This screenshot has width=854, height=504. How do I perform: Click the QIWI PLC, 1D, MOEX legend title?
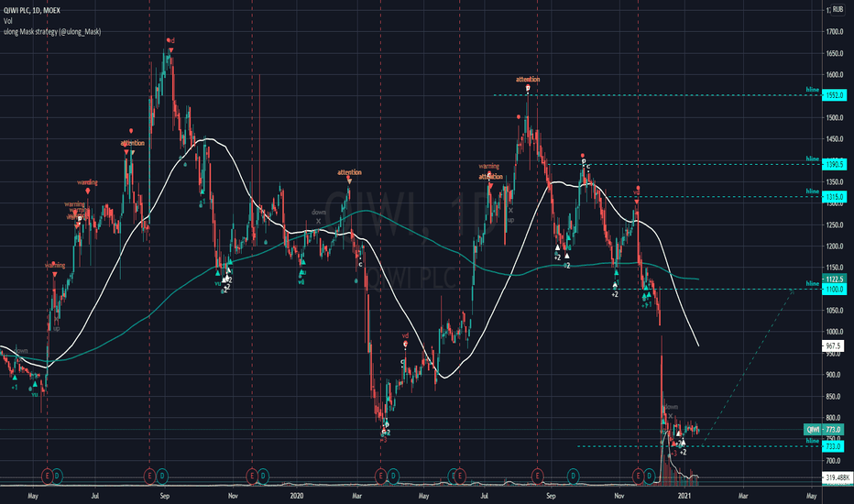click(32, 10)
